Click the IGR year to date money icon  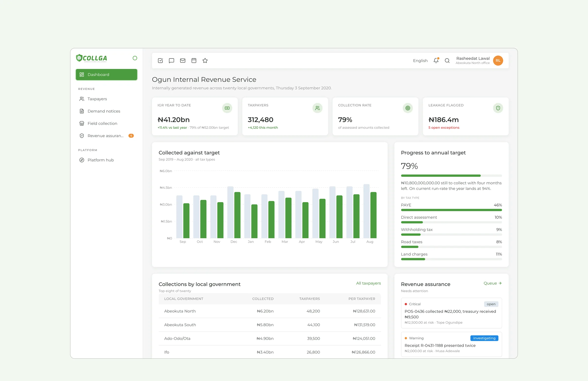[x=227, y=108]
